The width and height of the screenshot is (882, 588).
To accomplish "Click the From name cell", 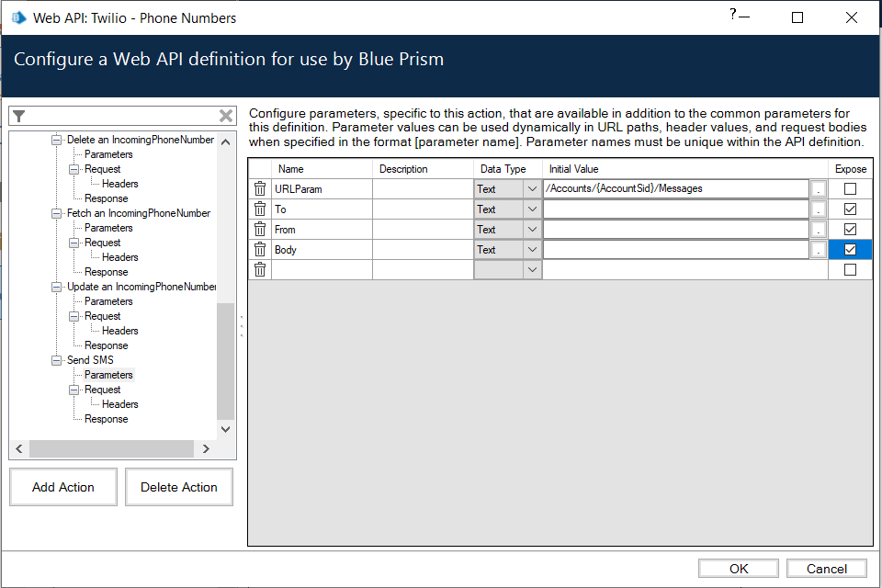I will 322,230.
